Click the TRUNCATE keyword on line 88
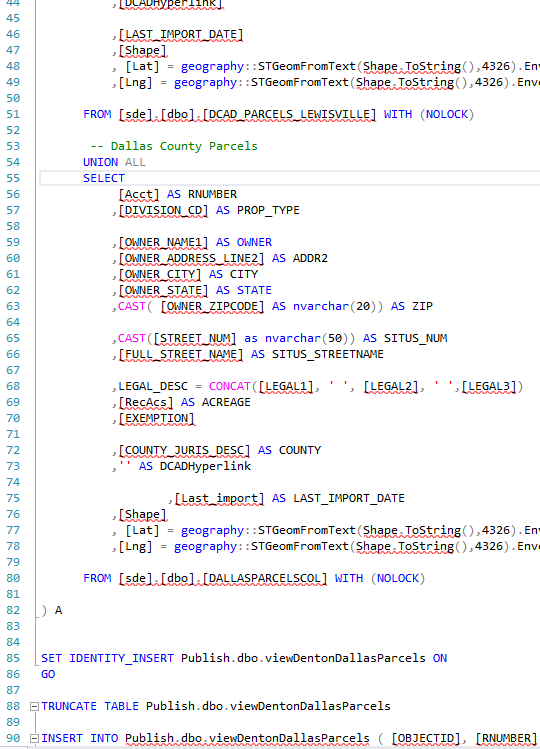 click(69, 706)
